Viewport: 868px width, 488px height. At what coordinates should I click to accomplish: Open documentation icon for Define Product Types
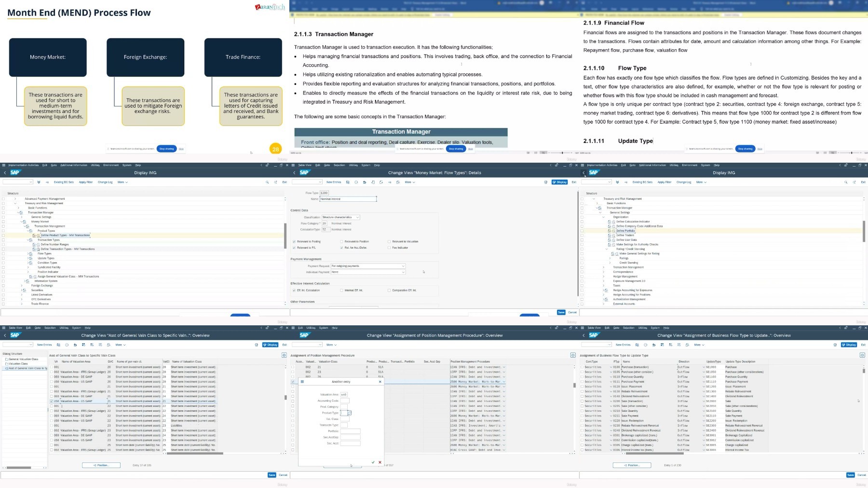[34, 236]
